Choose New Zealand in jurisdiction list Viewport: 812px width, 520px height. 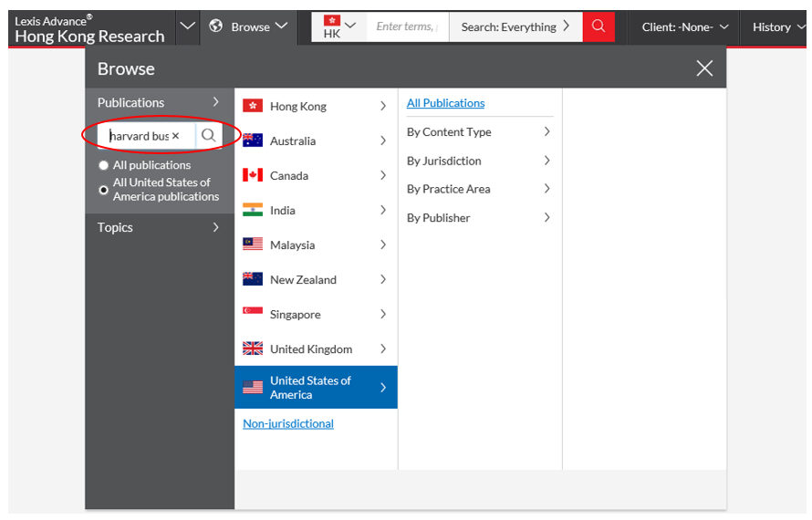[x=316, y=279]
